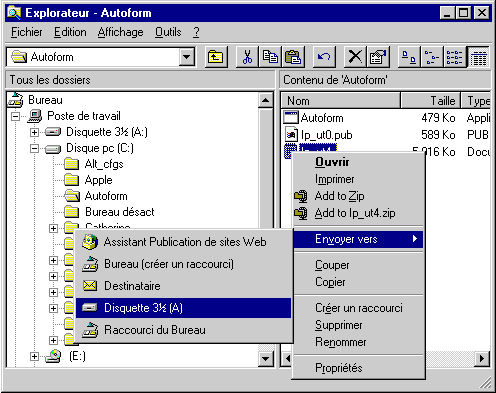
Task: Expand the Catherine folder node
Action: pyautogui.click(x=53, y=228)
